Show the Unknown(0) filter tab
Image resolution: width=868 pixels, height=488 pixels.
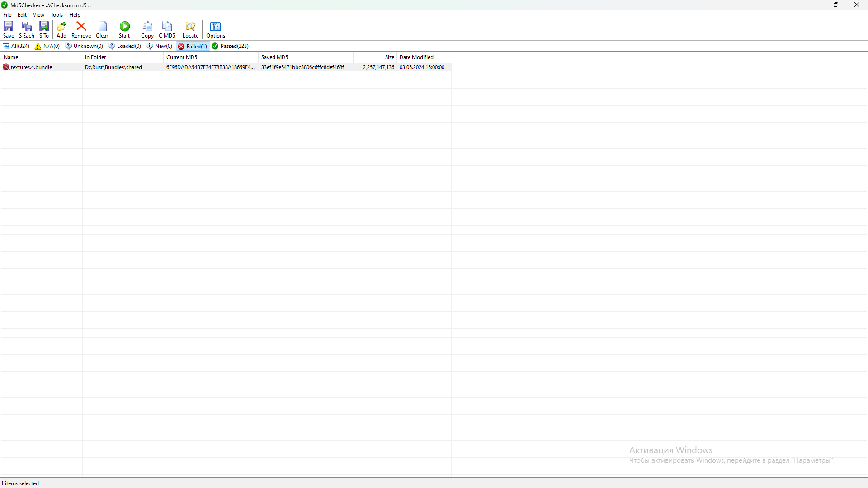click(x=84, y=46)
